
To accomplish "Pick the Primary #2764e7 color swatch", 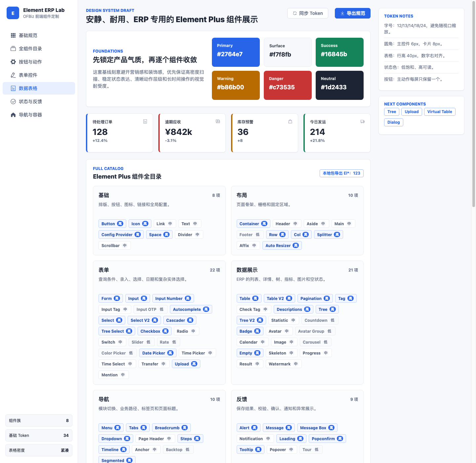I will tap(236, 52).
